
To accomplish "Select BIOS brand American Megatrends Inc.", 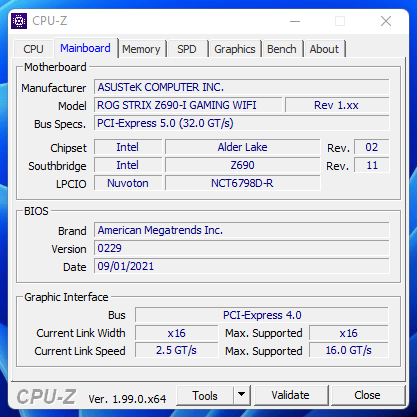I will pos(242,230).
